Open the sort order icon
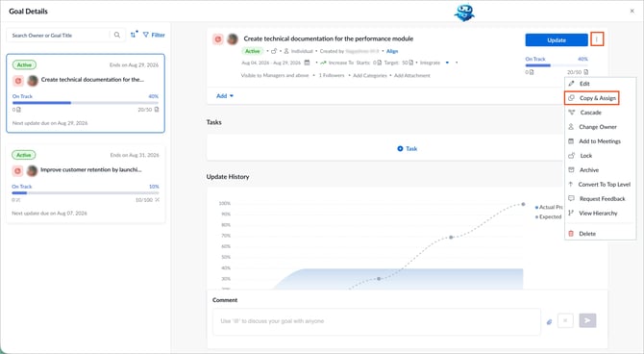This screenshot has height=354, width=644. pos(134,35)
